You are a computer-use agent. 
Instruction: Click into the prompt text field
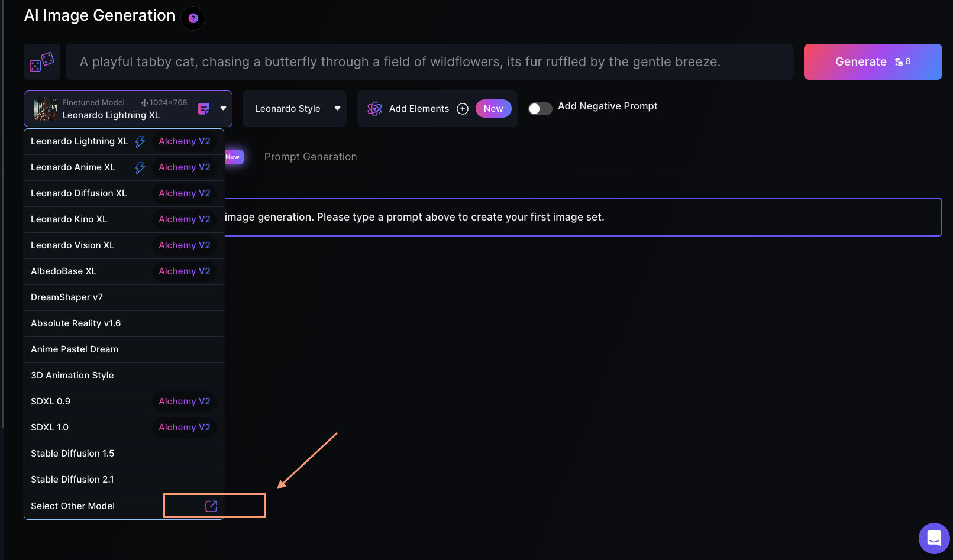tap(429, 62)
